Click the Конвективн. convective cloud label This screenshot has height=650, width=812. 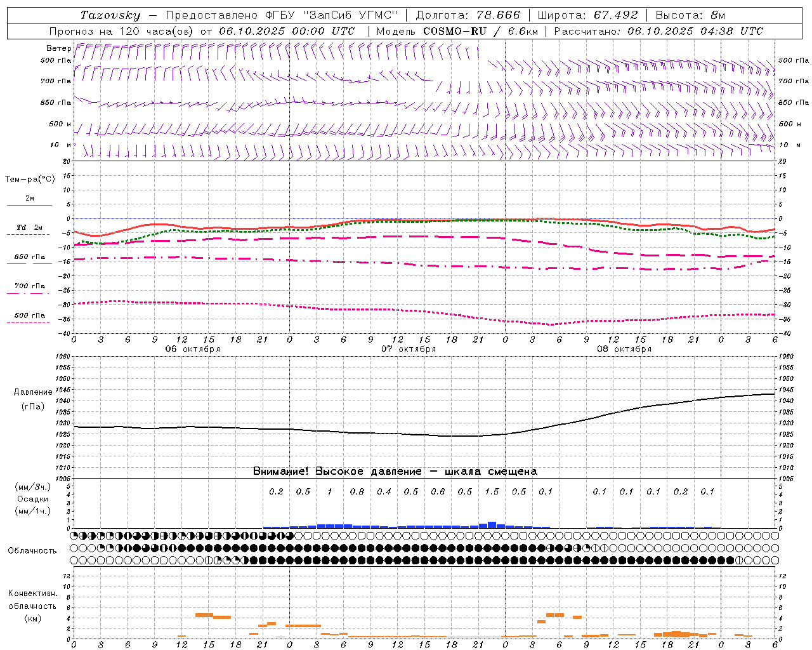(x=33, y=594)
